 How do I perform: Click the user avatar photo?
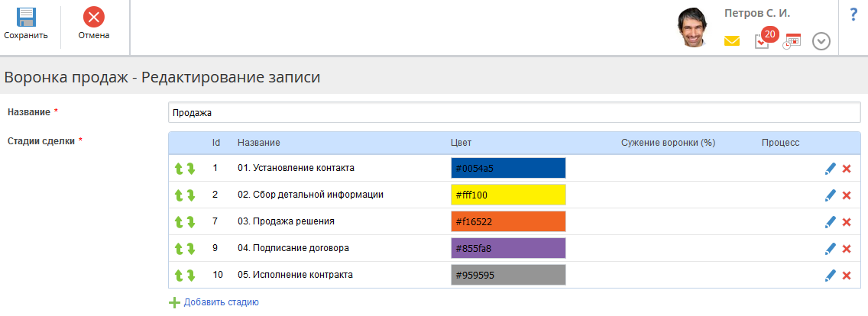tap(695, 27)
